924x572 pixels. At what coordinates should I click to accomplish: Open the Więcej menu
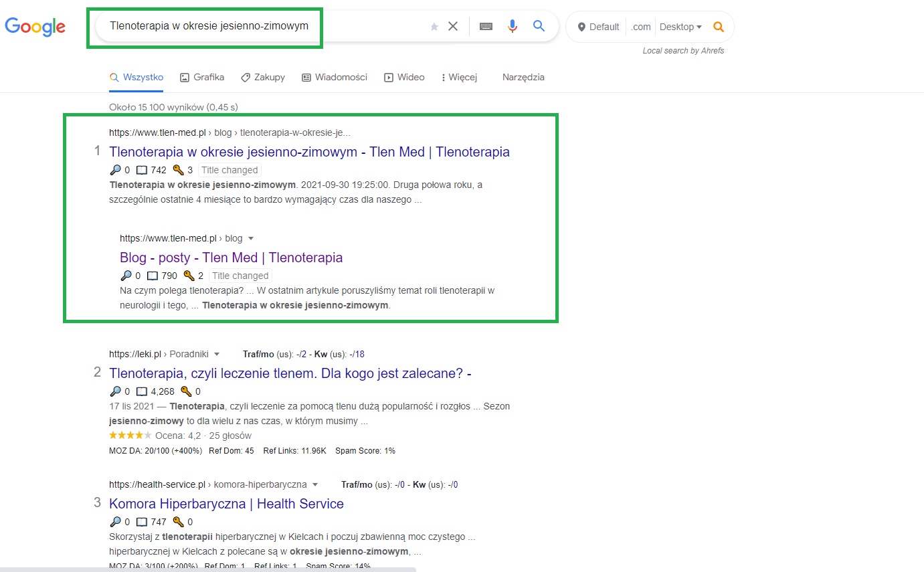pyautogui.click(x=460, y=78)
